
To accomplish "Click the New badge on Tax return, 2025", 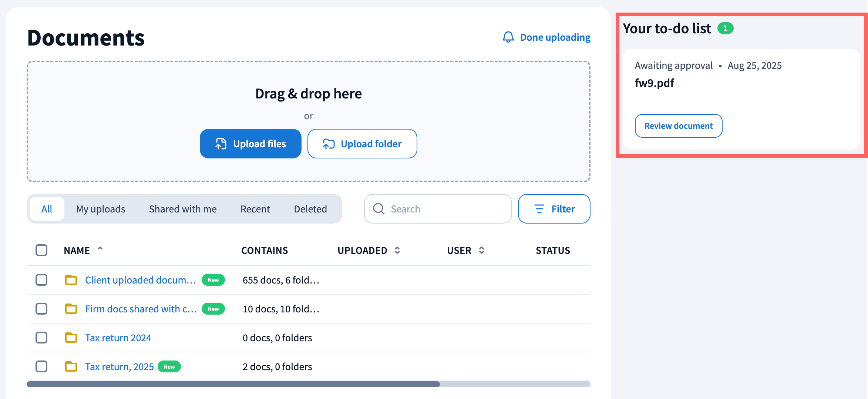I will [169, 366].
